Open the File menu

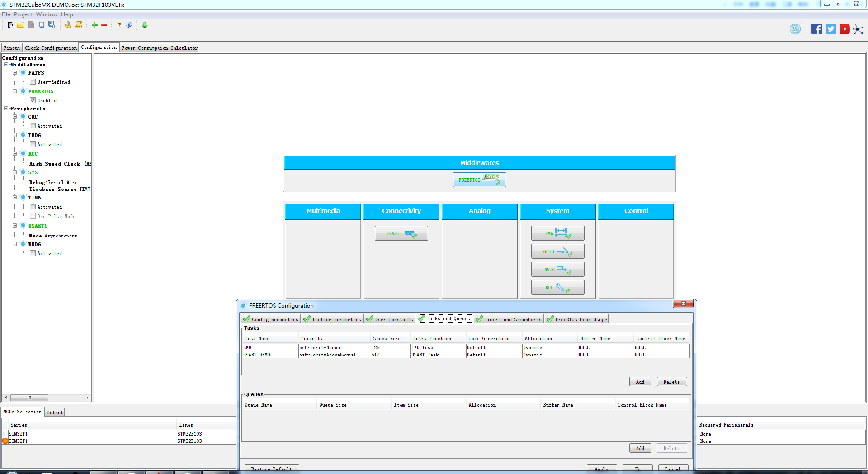[x=6, y=14]
